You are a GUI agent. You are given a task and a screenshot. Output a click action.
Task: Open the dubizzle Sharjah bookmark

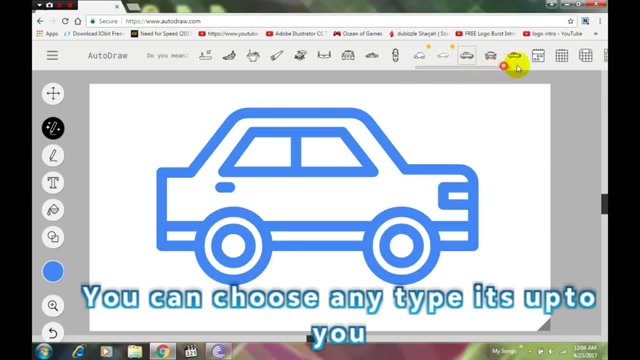point(418,34)
